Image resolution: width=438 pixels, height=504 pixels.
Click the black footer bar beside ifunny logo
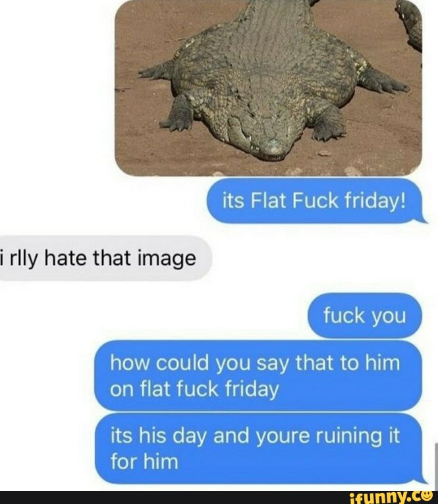pyautogui.click(x=173, y=497)
